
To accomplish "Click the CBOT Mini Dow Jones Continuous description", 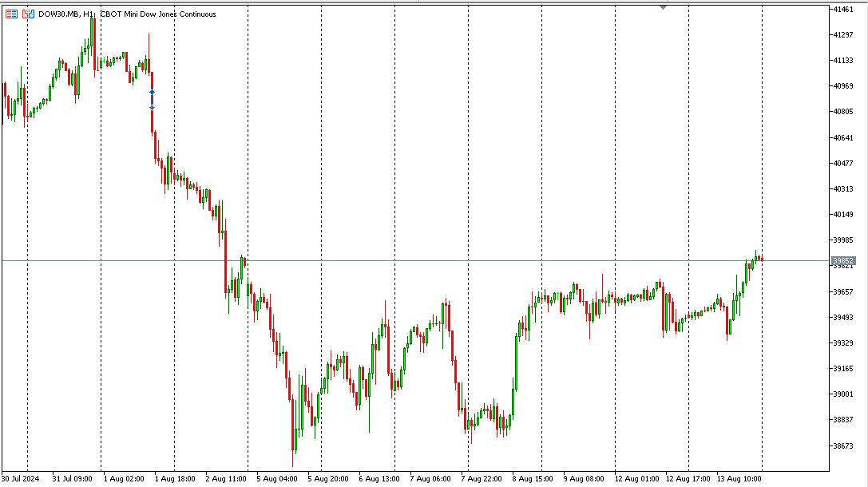I will click(158, 14).
